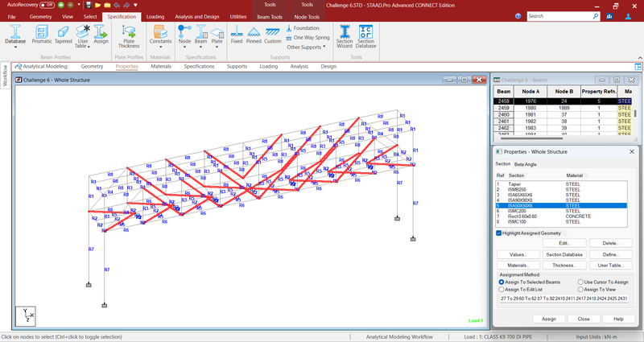
Task: Open the Analysis and Design ribbon tab
Action: pyautogui.click(x=196, y=17)
